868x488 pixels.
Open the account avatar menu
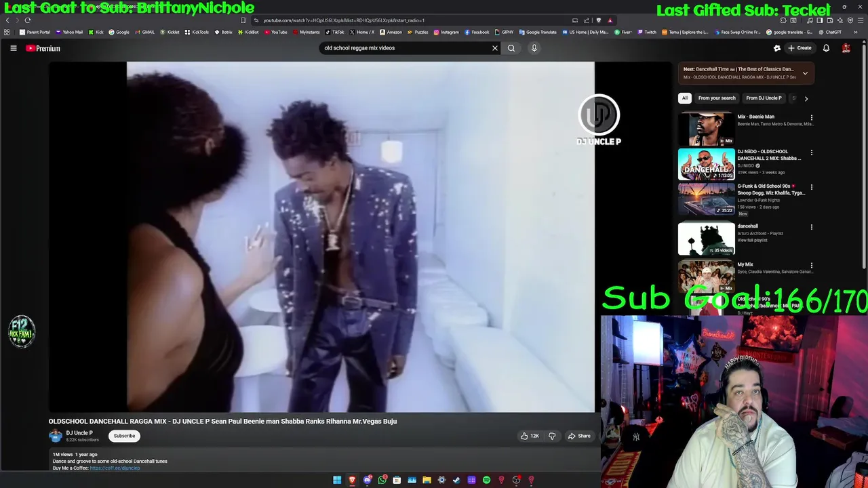pos(846,48)
